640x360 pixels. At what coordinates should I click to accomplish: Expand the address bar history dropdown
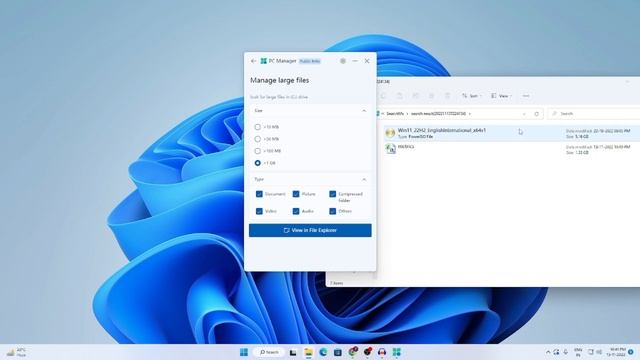524,114
